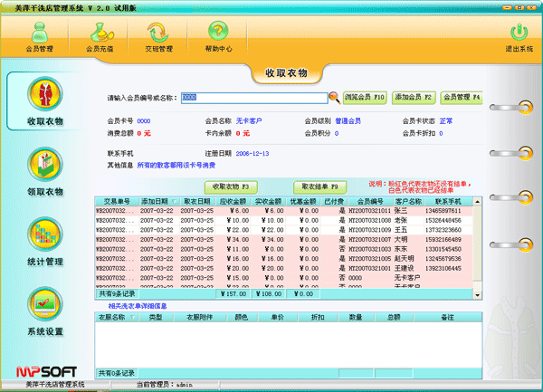Open the 统计管理 statistics sidebar icon
Screen dimensions: 543x392
click(x=44, y=238)
